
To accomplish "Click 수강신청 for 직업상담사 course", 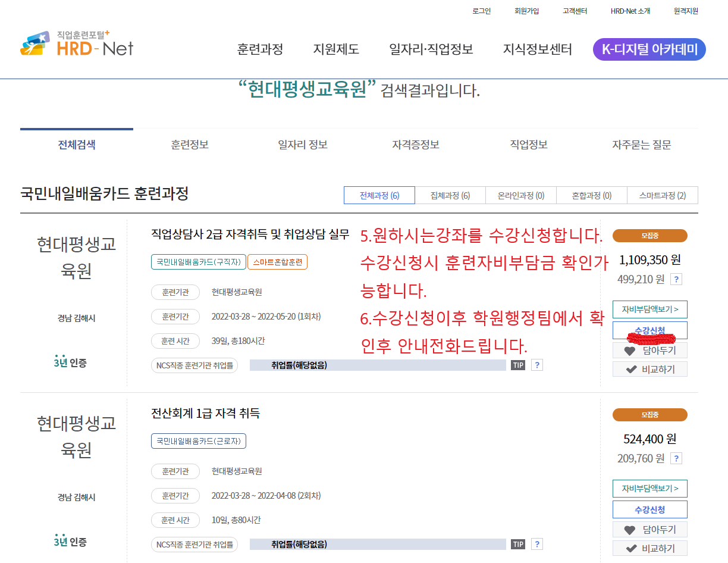I will [x=650, y=330].
